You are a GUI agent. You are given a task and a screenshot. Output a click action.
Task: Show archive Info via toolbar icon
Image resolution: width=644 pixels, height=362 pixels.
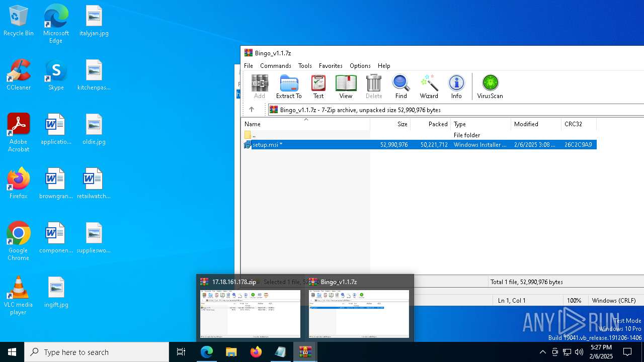pyautogui.click(x=456, y=86)
